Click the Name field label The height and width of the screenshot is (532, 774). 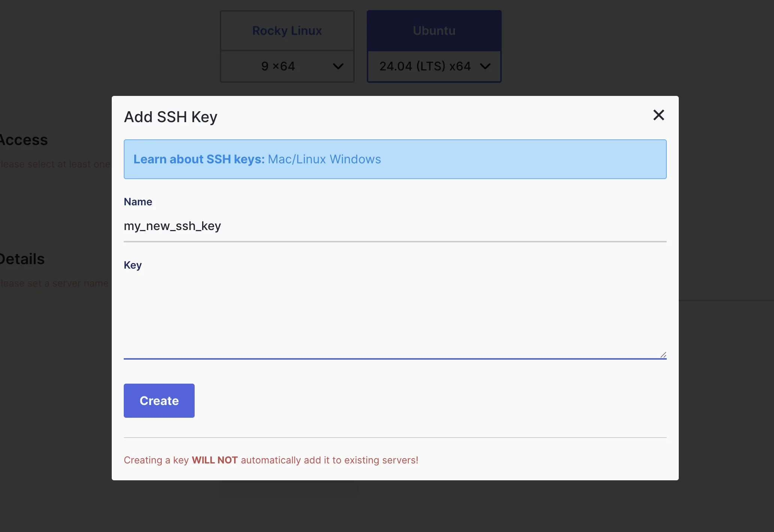138,202
